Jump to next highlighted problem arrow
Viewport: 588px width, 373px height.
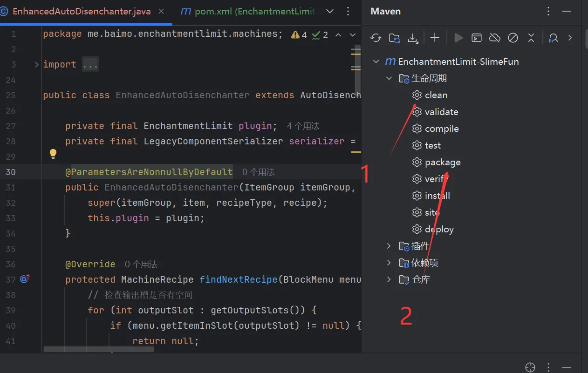click(x=352, y=35)
